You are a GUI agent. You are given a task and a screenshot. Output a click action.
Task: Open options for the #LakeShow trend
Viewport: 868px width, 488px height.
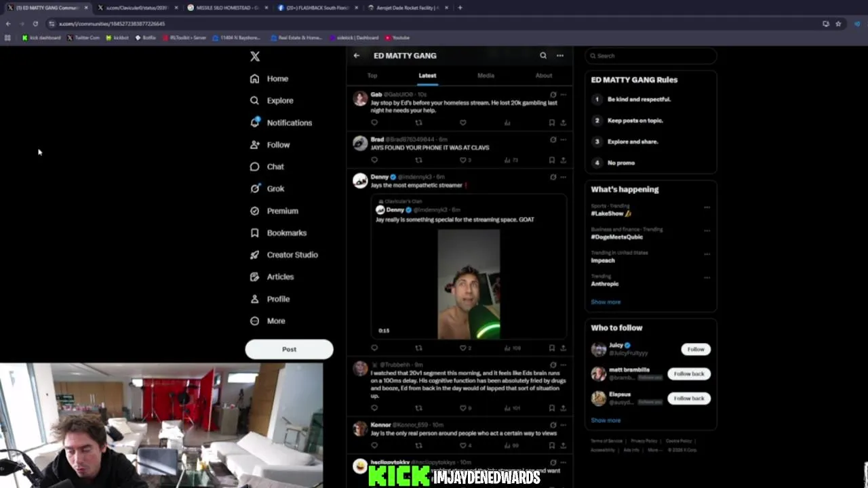[x=707, y=207]
